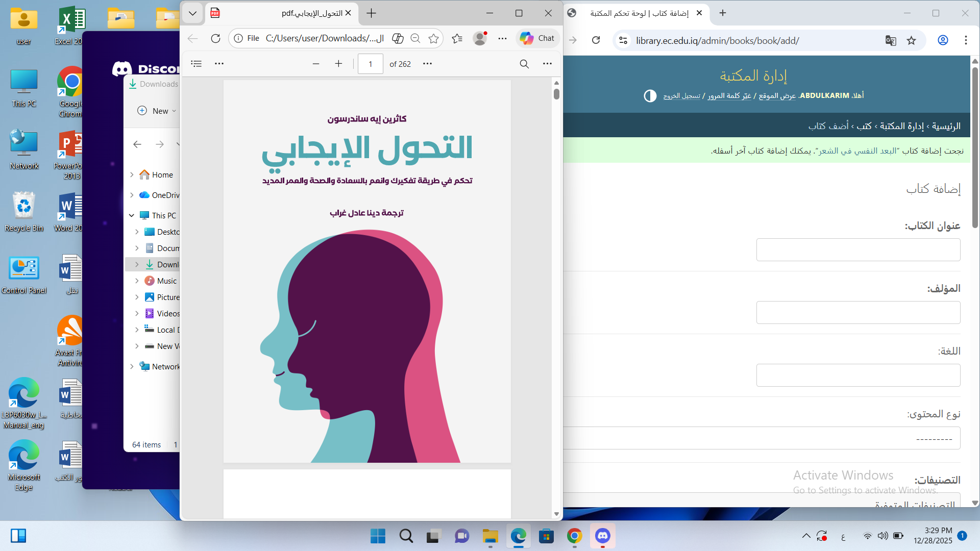Screen dimensions: 980x551
Task: Expand Network in File Explorer tree
Action: coord(132,367)
